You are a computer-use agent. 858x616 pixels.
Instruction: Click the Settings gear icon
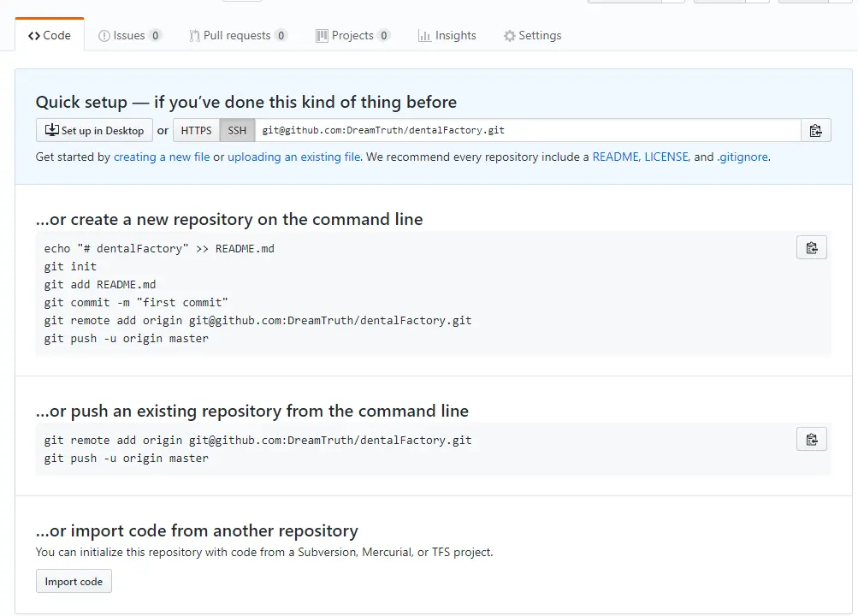tap(510, 36)
